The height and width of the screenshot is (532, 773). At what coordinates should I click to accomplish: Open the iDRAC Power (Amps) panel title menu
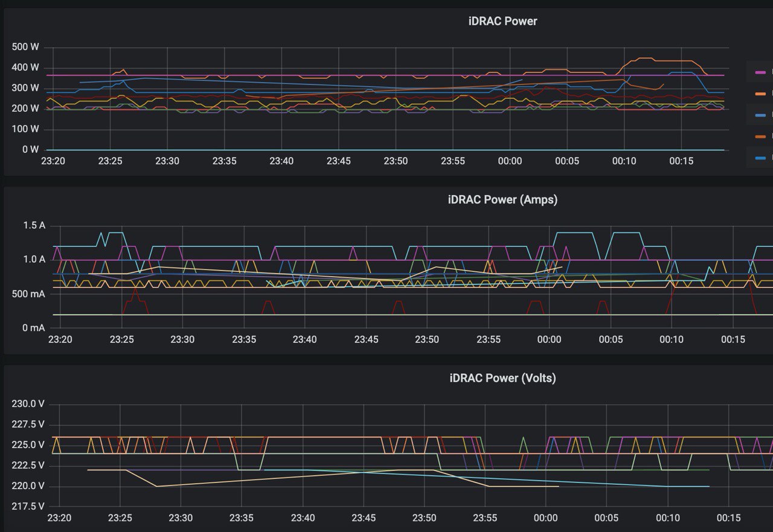point(502,199)
